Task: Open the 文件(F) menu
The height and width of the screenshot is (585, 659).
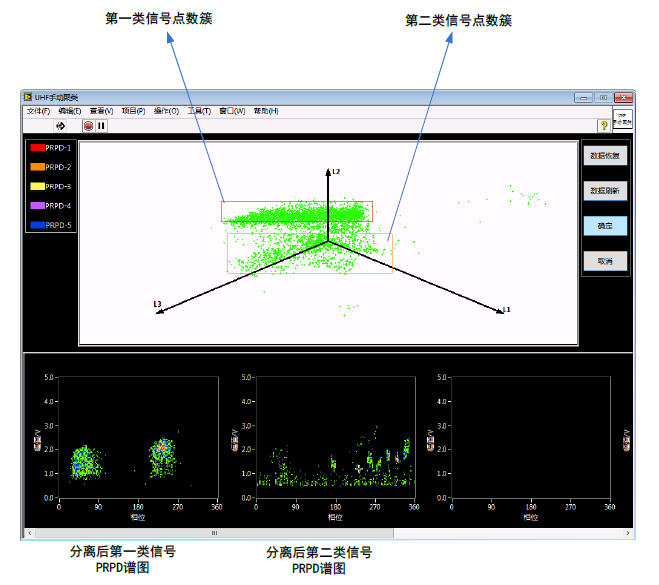Action: point(38,111)
